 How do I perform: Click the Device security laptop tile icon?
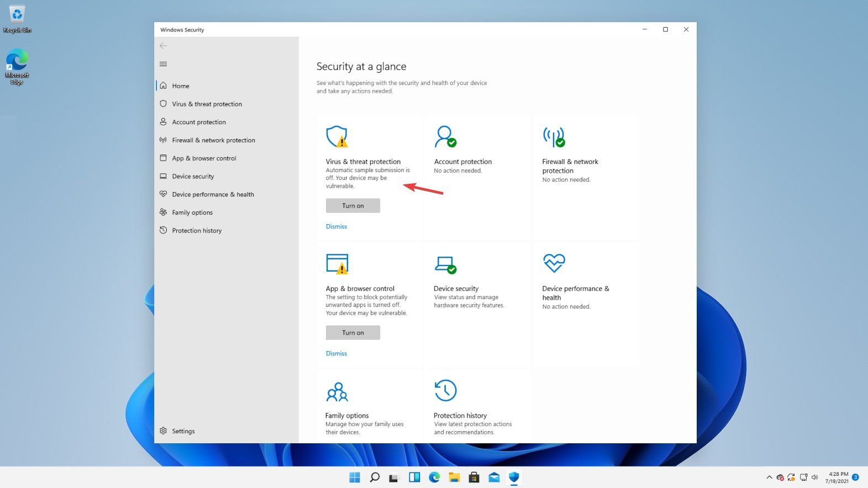pyautogui.click(x=445, y=264)
